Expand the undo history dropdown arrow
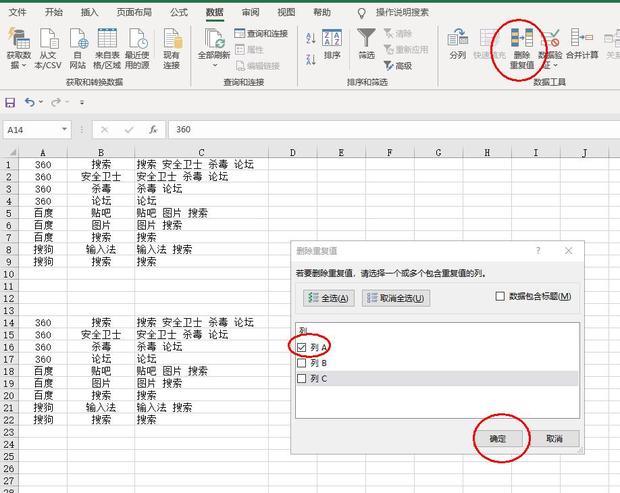This screenshot has height=493, width=620. 41,103
